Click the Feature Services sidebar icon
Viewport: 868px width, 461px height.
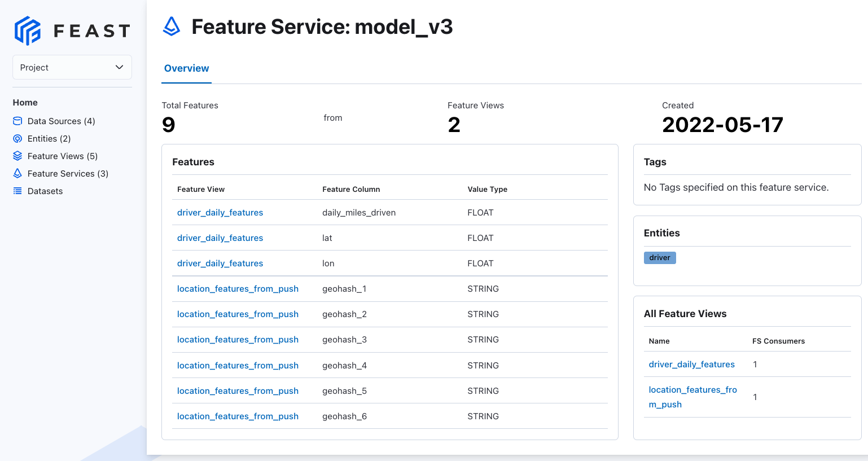point(17,174)
